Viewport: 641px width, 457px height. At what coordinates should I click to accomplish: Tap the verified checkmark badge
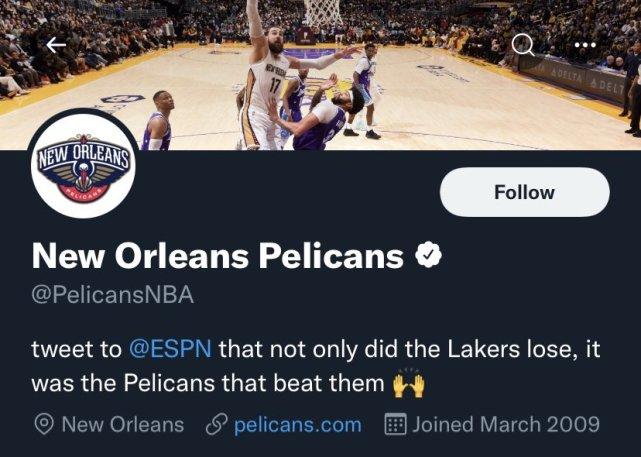[427, 257]
